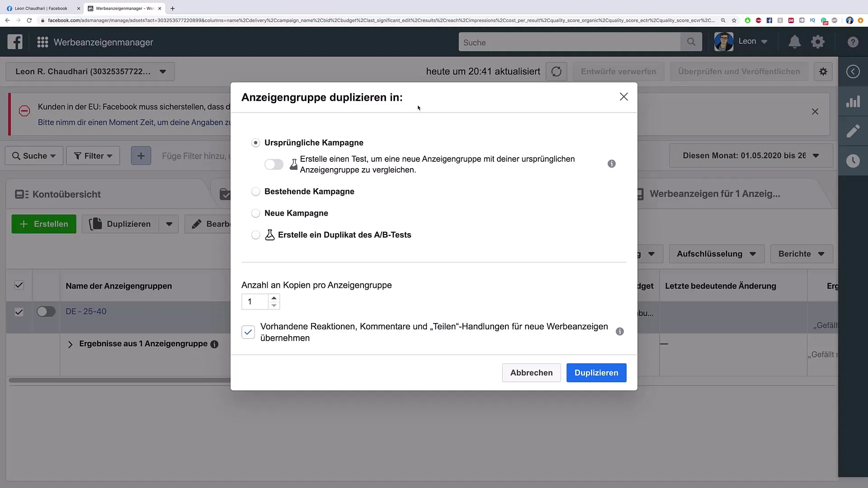Open account settings gear next to publish
This screenshot has width=868, height=488.
(823, 71)
